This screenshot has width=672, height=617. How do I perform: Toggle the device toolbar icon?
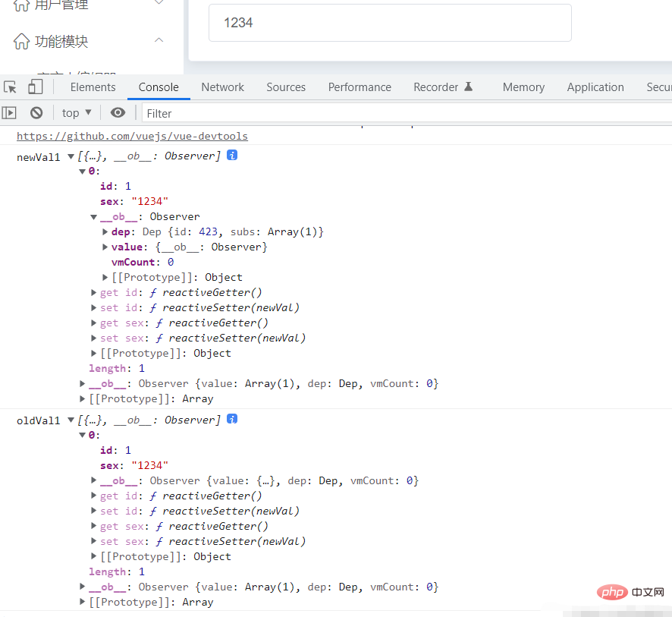35,87
